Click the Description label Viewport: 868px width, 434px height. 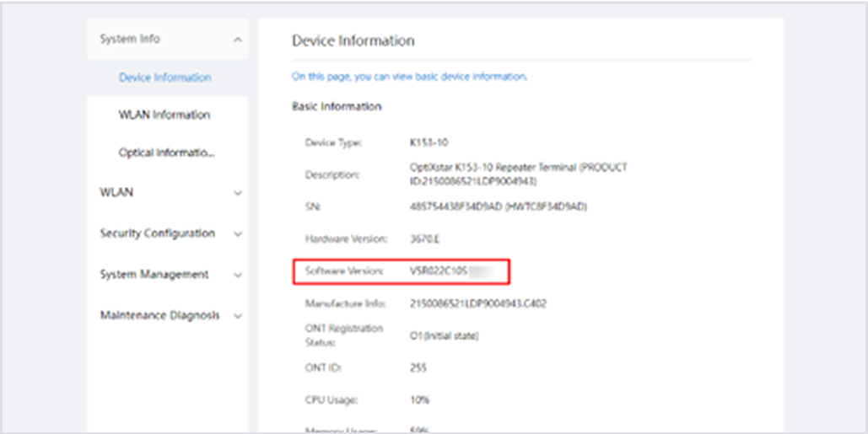(x=332, y=174)
